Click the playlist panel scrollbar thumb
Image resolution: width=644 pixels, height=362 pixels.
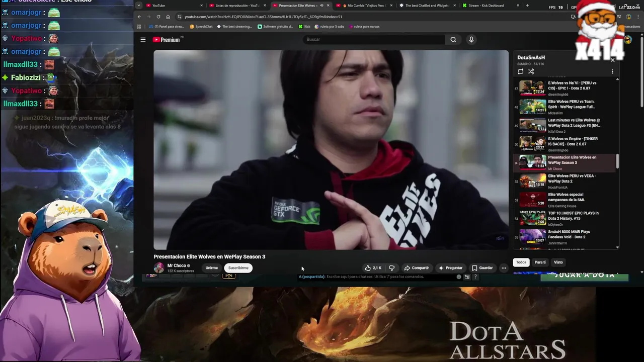tap(617, 161)
